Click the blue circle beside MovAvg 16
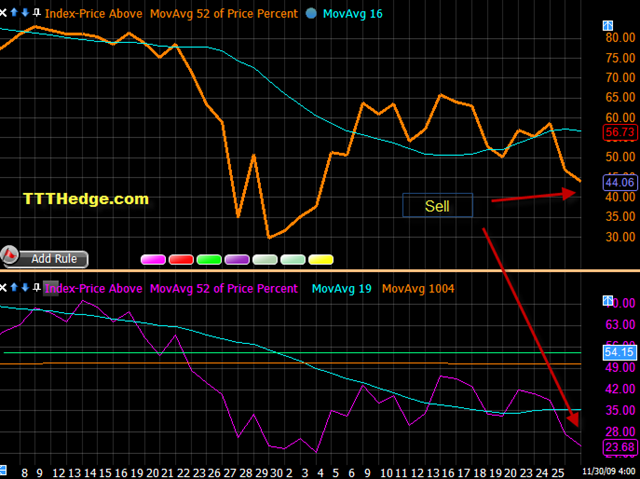640x479 pixels. click(311, 13)
